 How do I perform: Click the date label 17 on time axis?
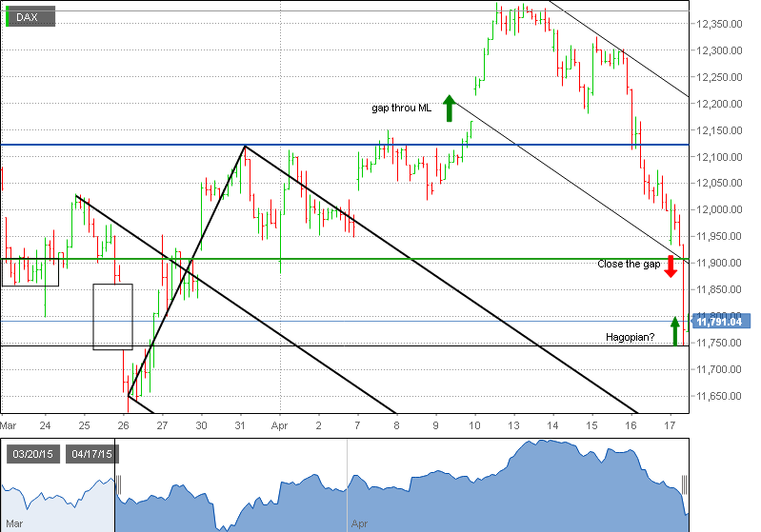pos(670,425)
